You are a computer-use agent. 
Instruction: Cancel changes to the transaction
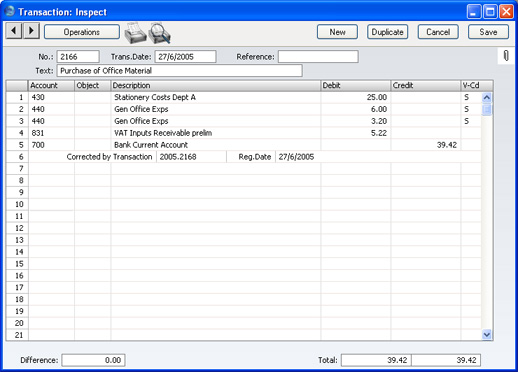point(438,32)
